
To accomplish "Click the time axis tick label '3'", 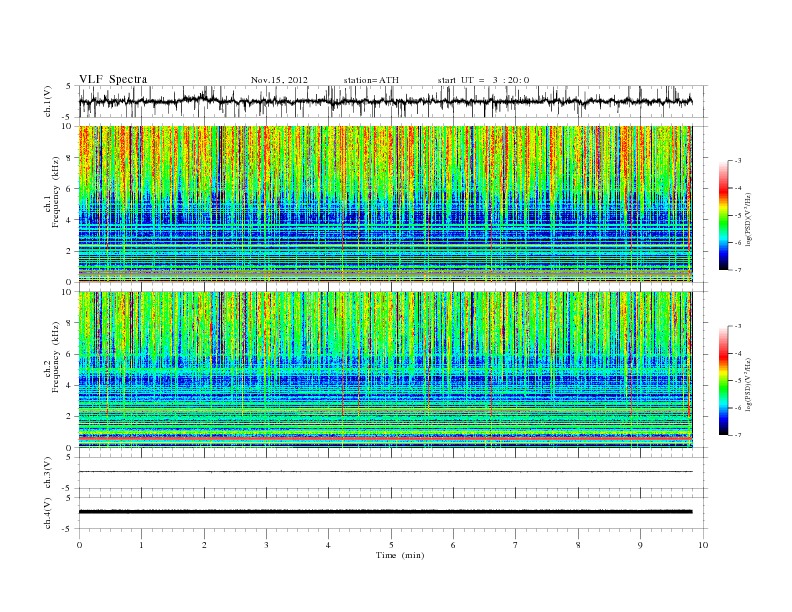I will tap(266, 545).
